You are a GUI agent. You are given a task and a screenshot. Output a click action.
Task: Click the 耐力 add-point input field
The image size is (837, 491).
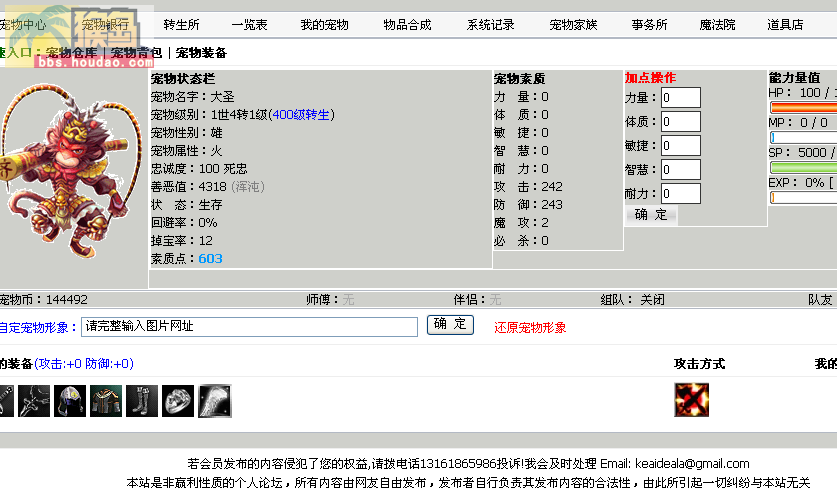click(x=681, y=194)
